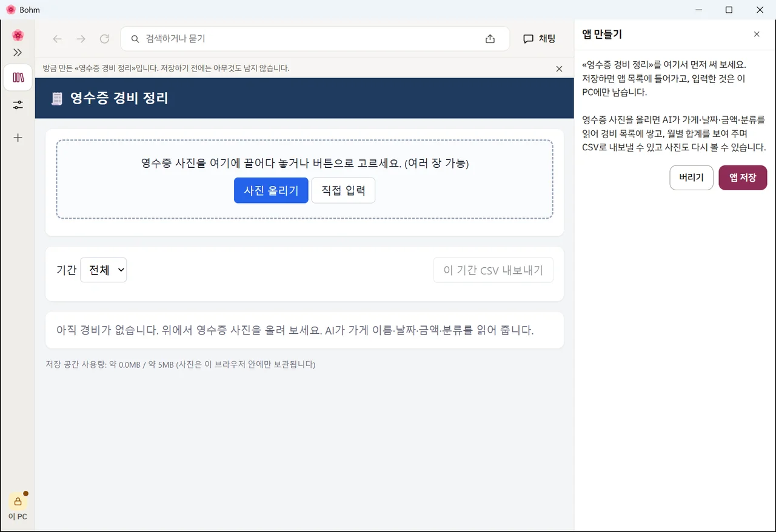
Task: Close the 앱 만들기 panel
Action: pyautogui.click(x=757, y=35)
